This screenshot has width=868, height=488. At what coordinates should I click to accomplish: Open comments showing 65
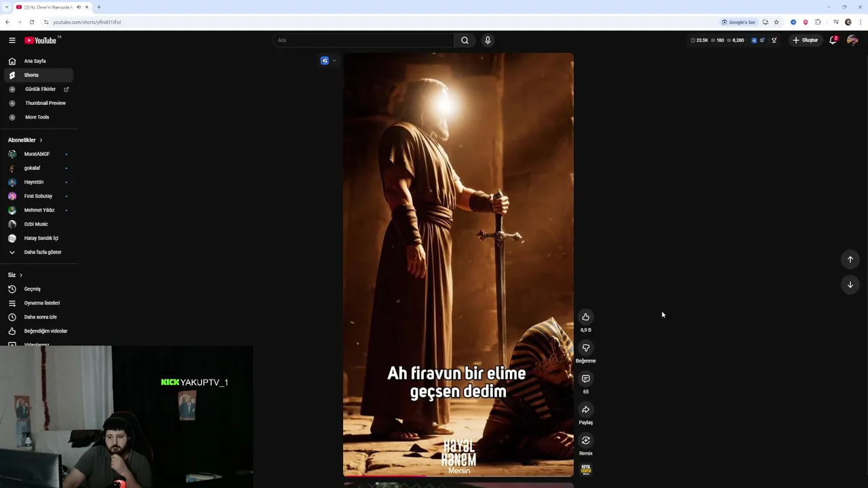[586, 378]
